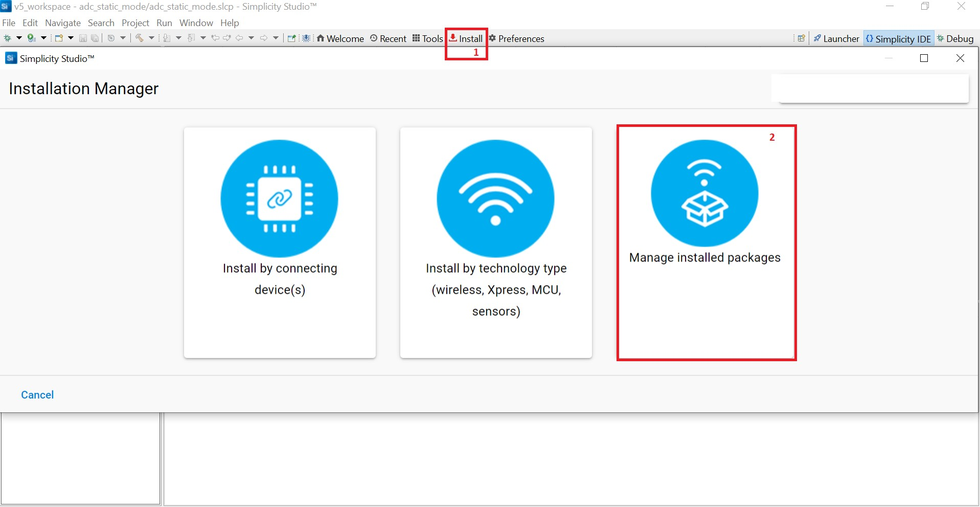Image resolution: width=980 pixels, height=507 pixels.
Task: Click the Save All icon
Action: click(x=95, y=37)
